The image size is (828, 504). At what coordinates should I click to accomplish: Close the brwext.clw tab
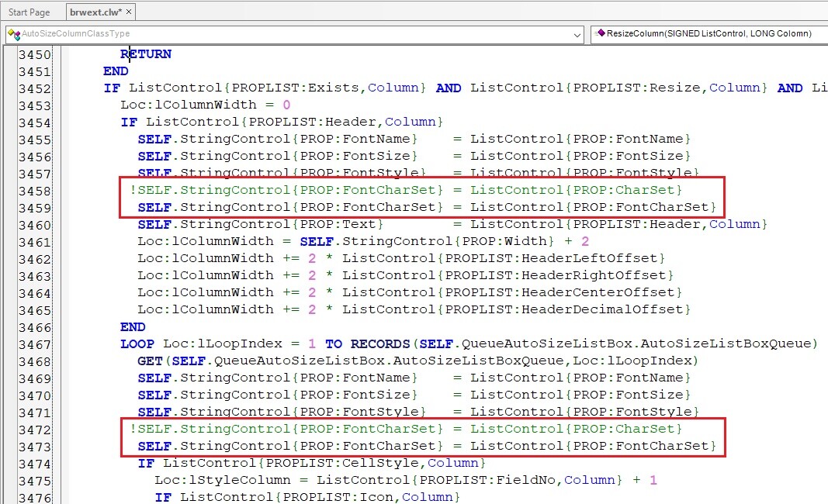pyautogui.click(x=129, y=12)
